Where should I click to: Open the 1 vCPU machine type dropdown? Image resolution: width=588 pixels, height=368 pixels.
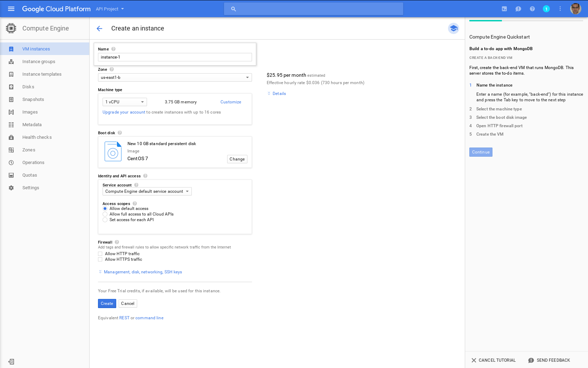point(125,102)
